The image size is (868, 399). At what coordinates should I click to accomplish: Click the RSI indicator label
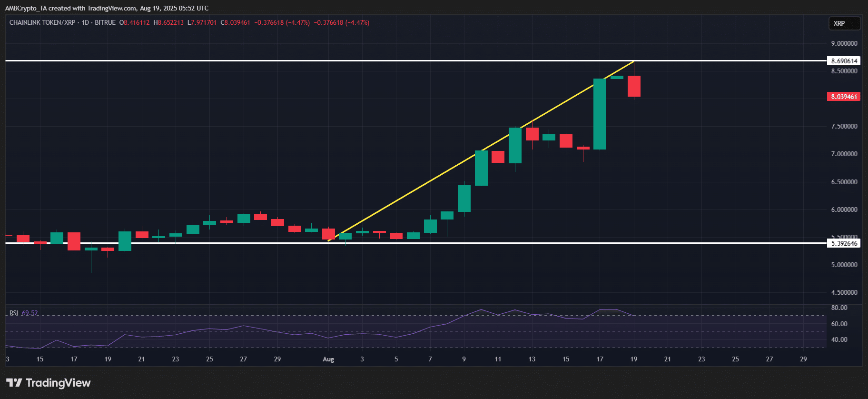(14, 313)
